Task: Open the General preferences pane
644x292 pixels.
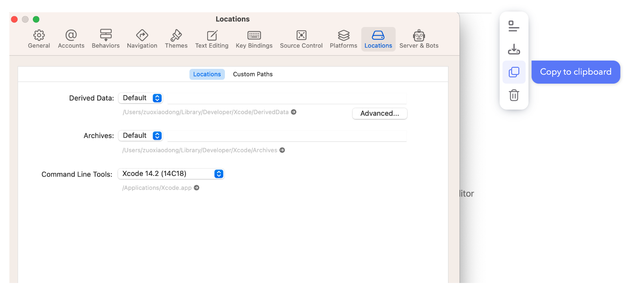Action: coord(39,39)
